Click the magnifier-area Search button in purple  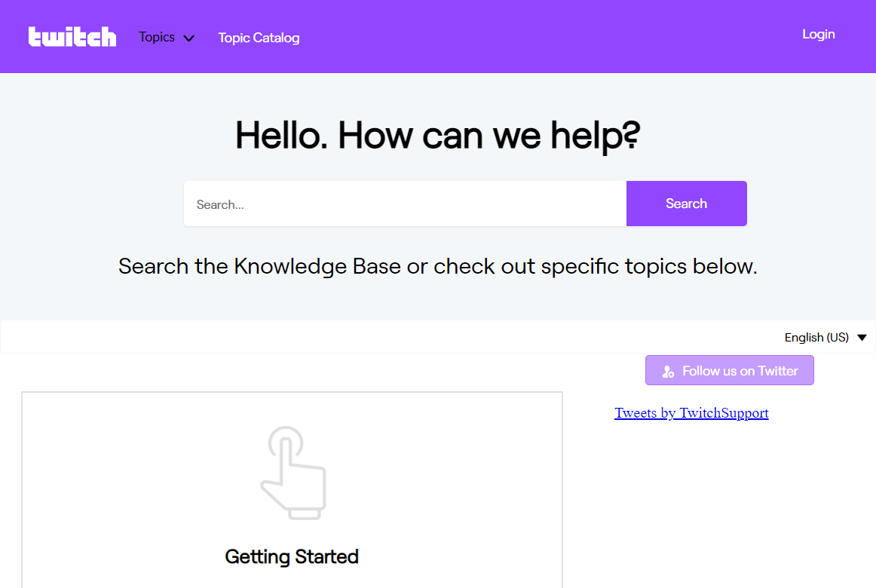point(686,204)
